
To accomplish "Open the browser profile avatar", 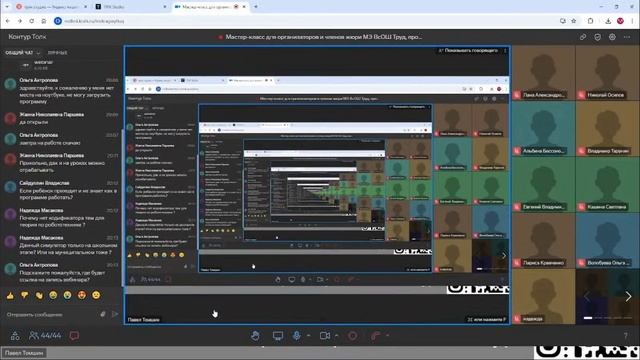I will [x=620, y=21].
